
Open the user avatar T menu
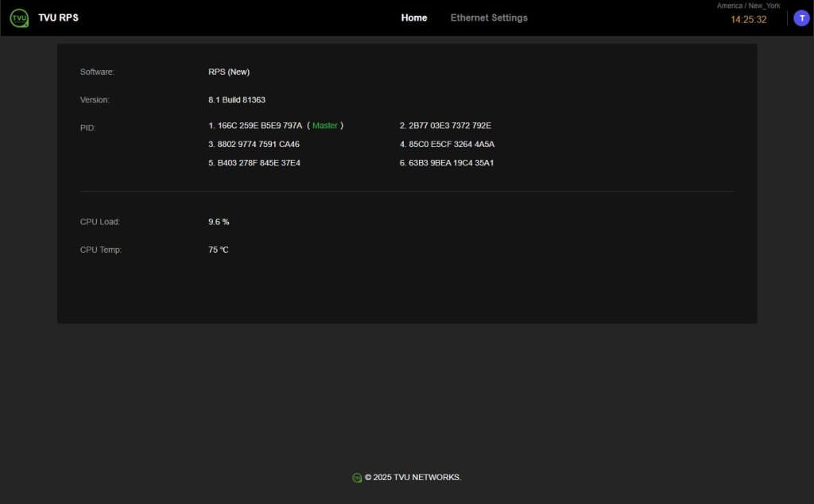click(x=801, y=18)
